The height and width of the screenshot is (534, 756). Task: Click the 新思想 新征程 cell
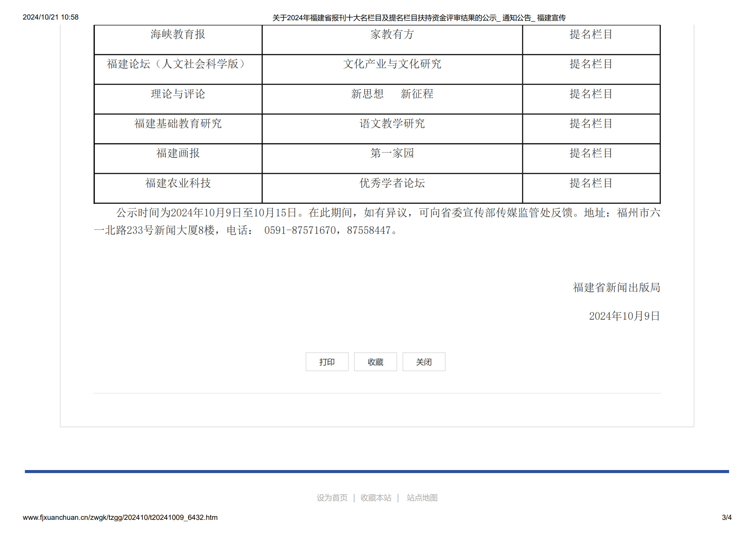point(392,94)
